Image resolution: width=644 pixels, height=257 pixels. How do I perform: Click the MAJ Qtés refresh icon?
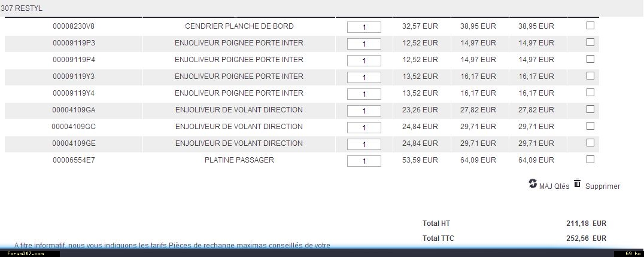533,183
